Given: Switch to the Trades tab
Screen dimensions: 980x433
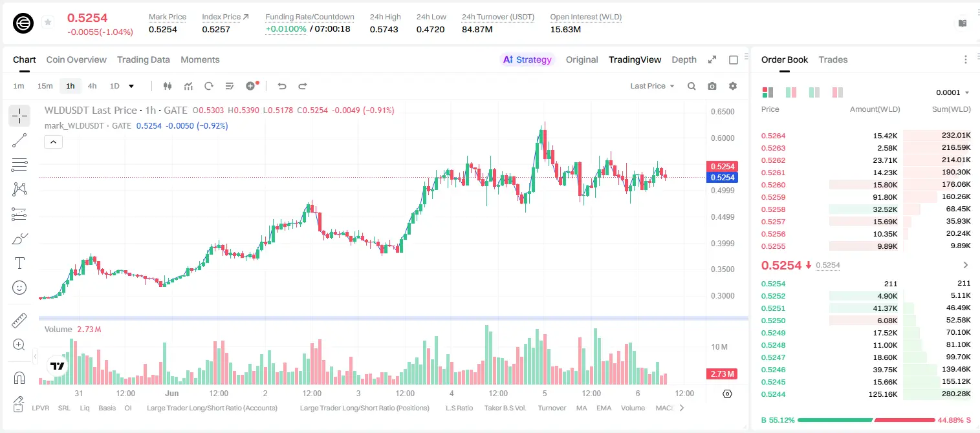Looking at the screenshot, I should pos(833,59).
